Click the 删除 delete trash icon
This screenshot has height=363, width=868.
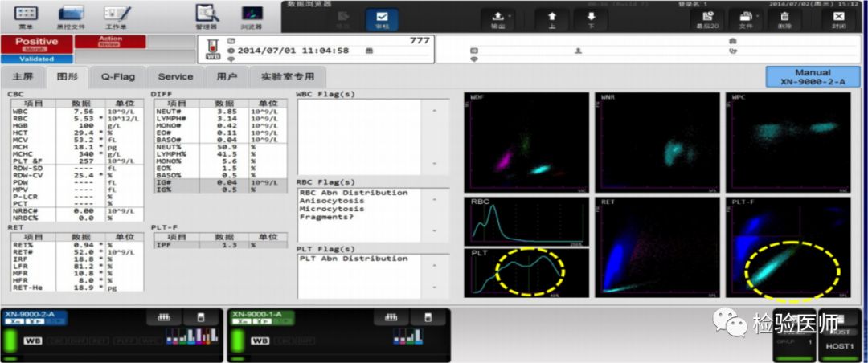click(x=784, y=18)
